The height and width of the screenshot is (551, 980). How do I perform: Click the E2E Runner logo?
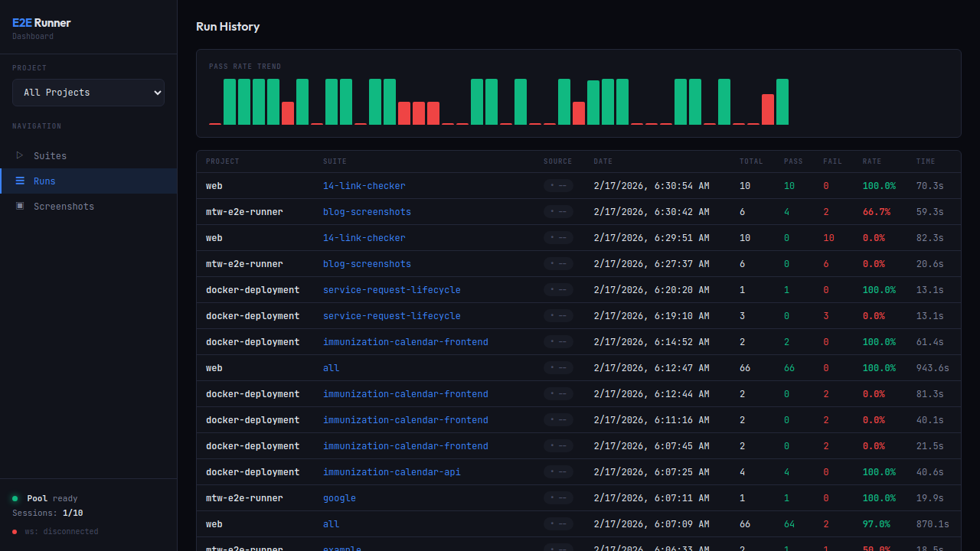[41, 23]
